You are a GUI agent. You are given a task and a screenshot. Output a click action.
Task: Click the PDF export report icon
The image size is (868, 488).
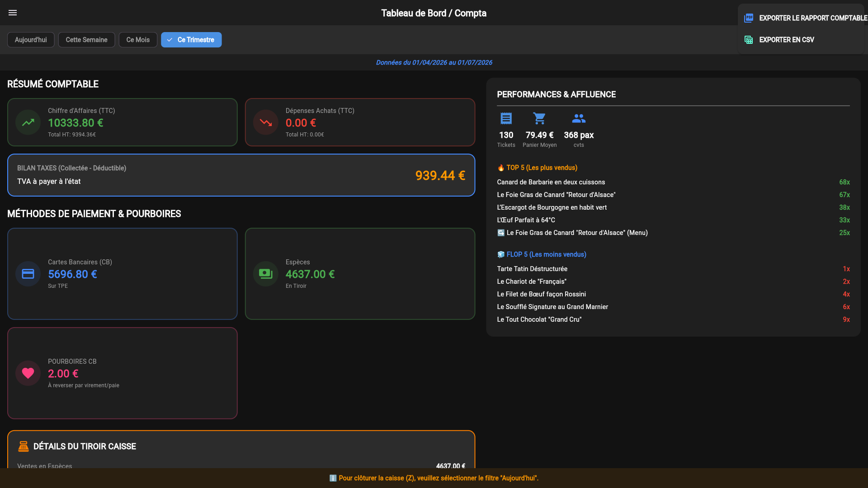[749, 18]
